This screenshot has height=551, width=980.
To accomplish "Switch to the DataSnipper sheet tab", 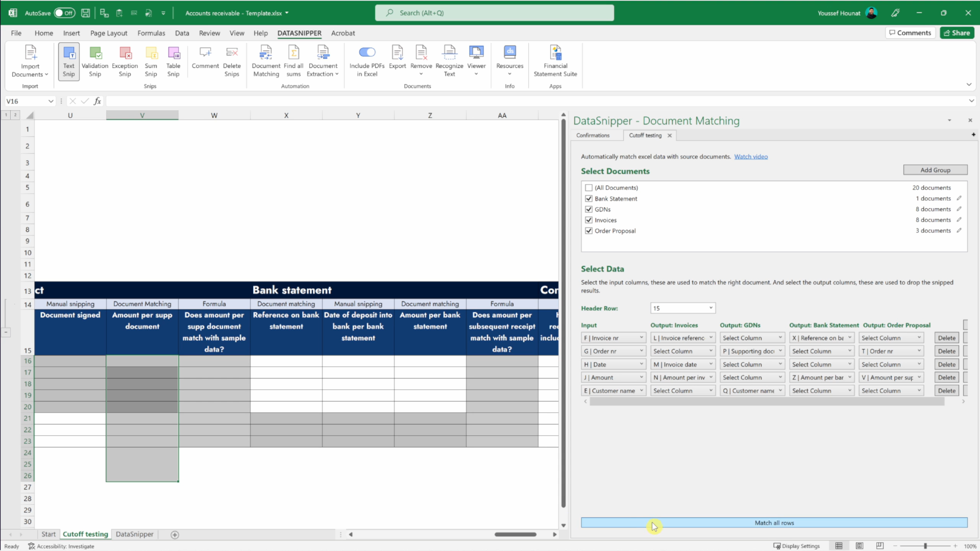I will coord(134,534).
